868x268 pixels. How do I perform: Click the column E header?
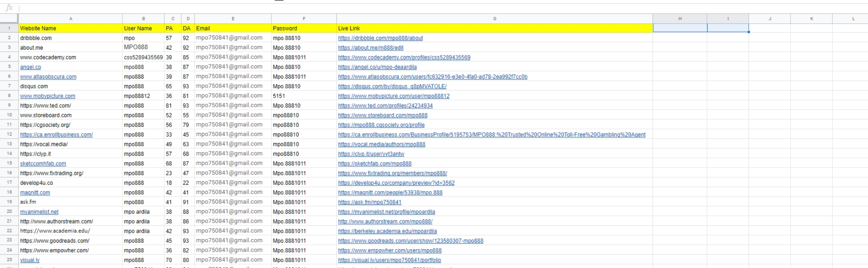[233, 18]
